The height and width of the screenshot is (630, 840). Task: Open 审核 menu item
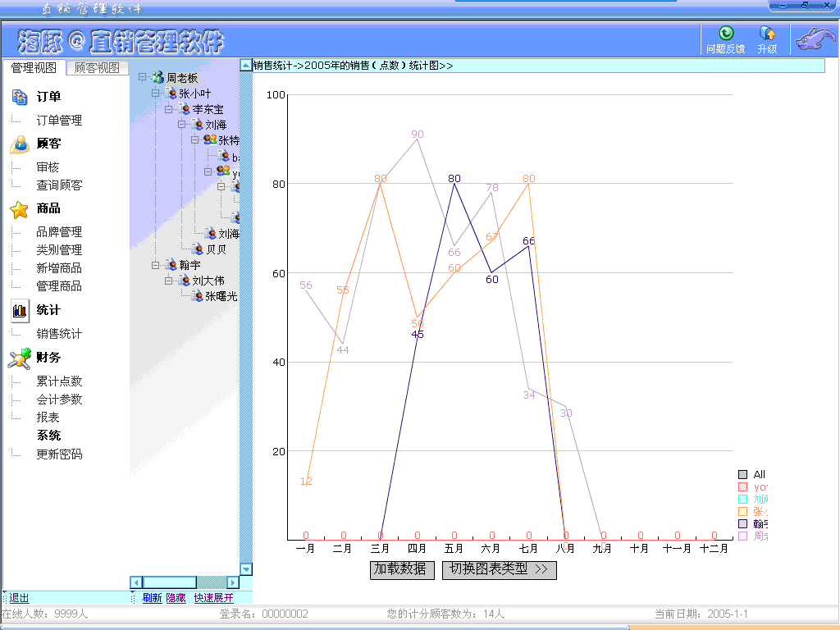(48, 167)
